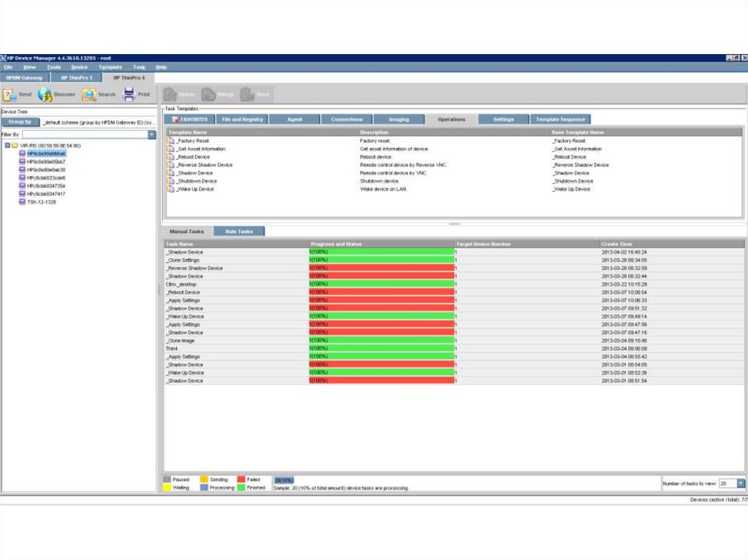Sort by the Template Name column header

[x=262, y=132]
